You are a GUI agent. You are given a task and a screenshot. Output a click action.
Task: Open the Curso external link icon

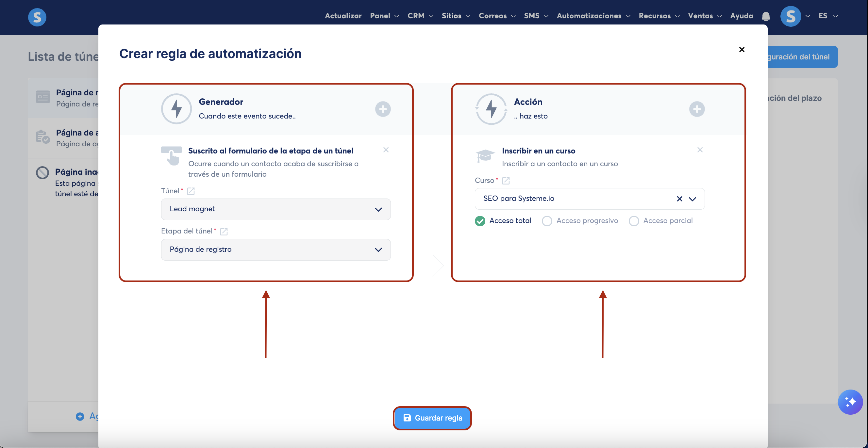click(x=506, y=181)
